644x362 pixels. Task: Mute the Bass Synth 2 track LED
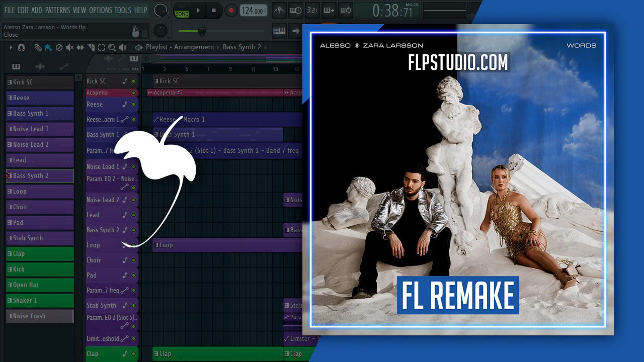(x=134, y=230)
